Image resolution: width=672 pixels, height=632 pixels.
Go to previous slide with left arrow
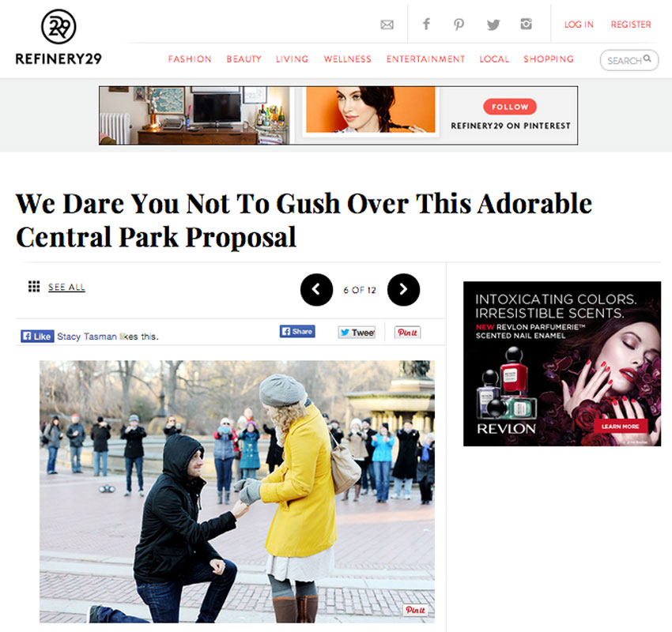[317, 289]
